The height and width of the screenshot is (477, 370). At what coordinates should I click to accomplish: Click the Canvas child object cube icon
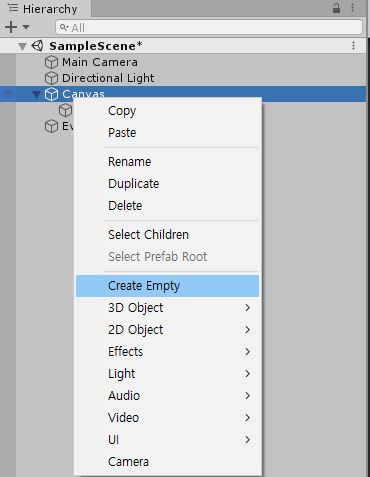65,110
